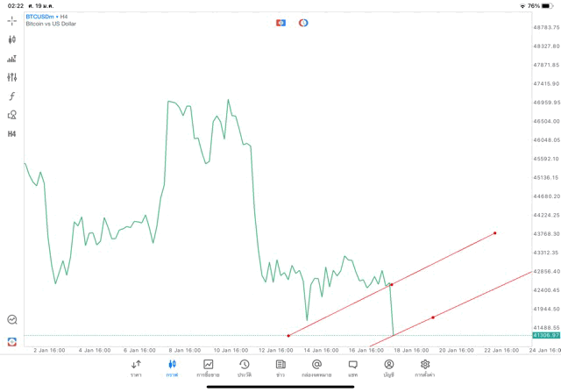Screen dimensions: 561x392
Task: Open the บัญชี (Accounts) tab
Action: [388, 367]
